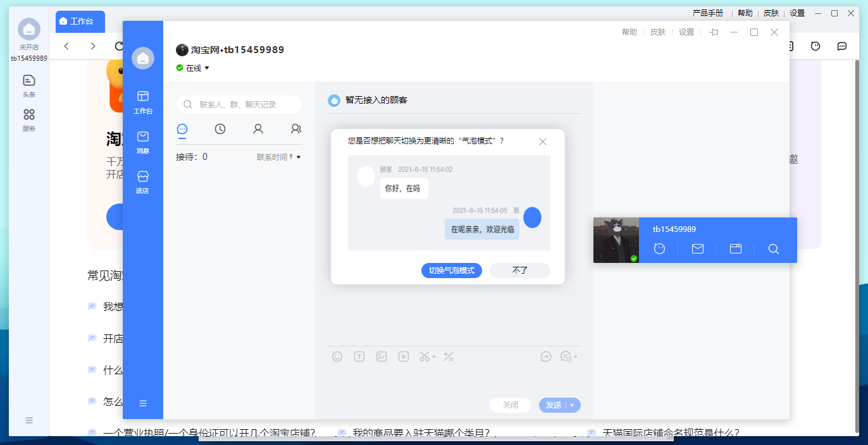Open the envelope messages icon on floating card
The image size is (868, 445).
(698, 249)
